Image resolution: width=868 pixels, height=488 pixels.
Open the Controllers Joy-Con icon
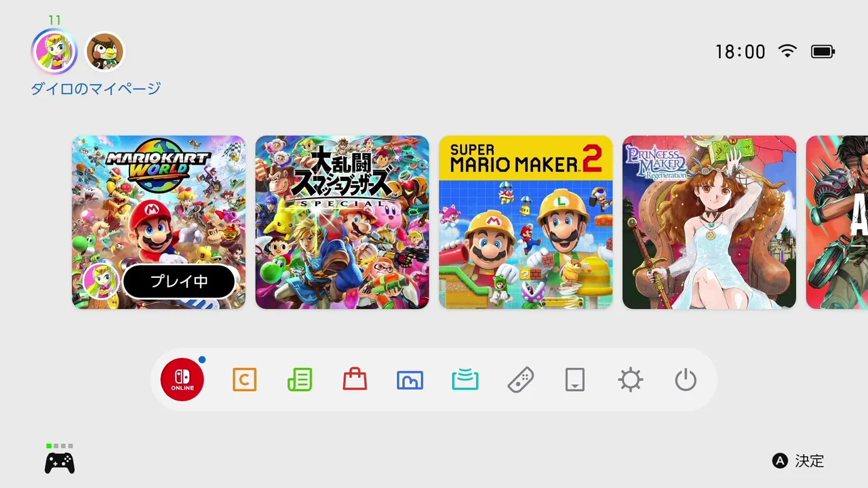(x=520, y=380)
